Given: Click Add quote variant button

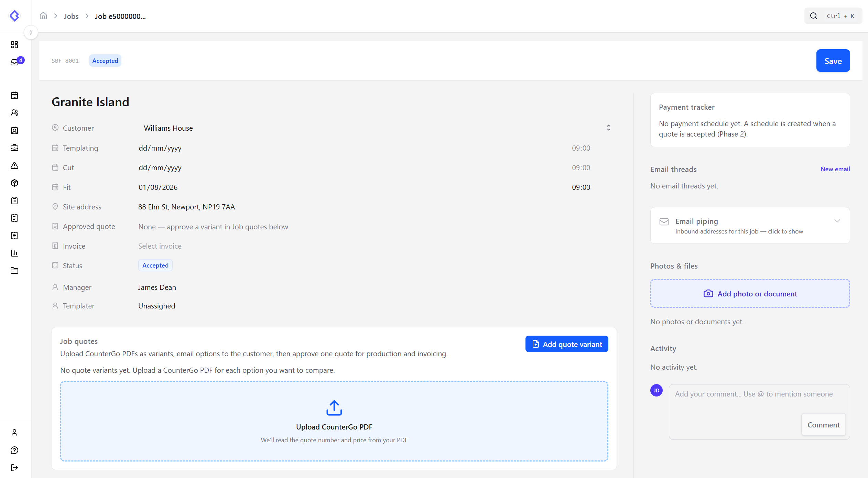Looking at the screenshot, I should [567, 344].
